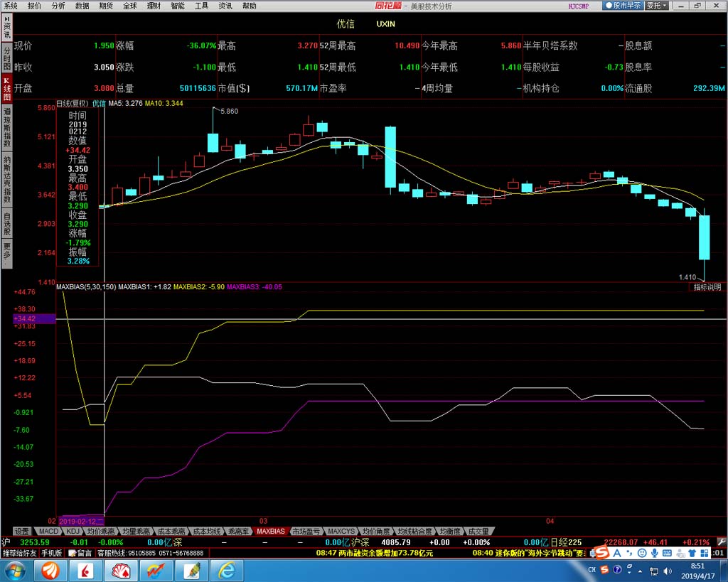728x582 pixels.
Task: Click the CH language indicator in tray
Action: 592,570
